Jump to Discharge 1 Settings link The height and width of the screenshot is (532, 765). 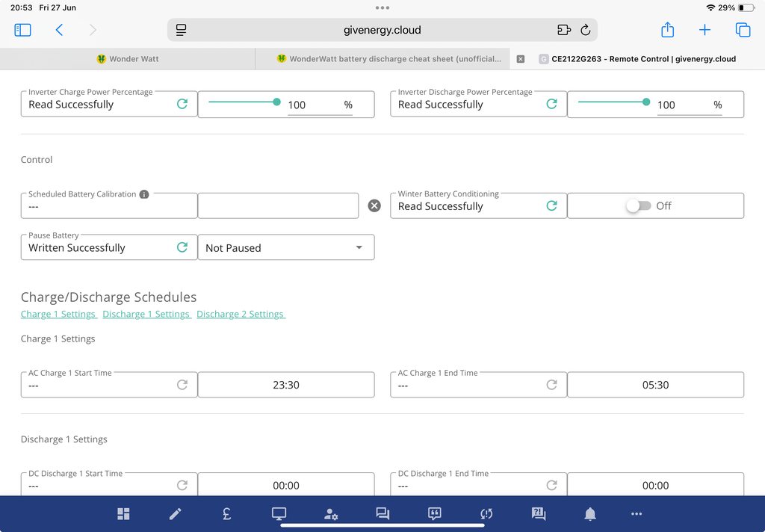click(x=146, y=314)
